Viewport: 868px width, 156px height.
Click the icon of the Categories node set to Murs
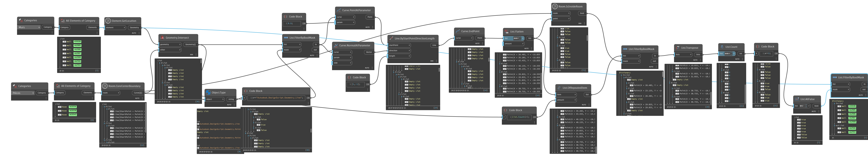point(21,20)
